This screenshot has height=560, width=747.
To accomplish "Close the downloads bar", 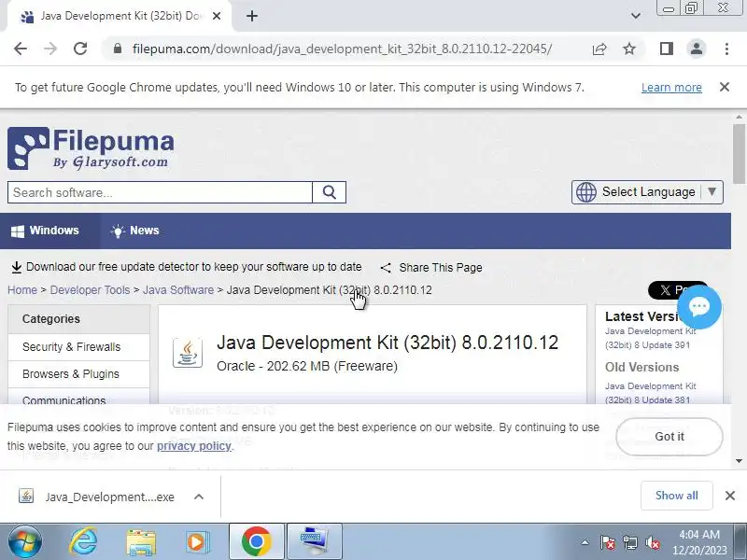I will point(730,496).
